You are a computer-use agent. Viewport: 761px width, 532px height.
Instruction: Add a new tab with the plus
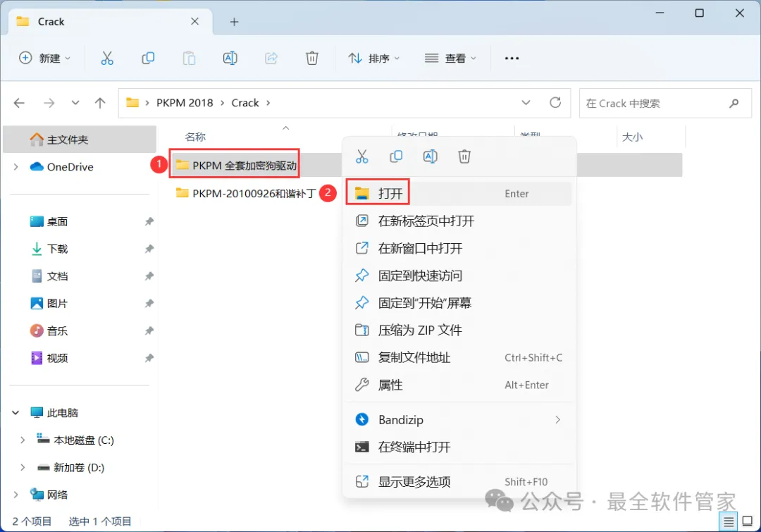click(235, 22)
